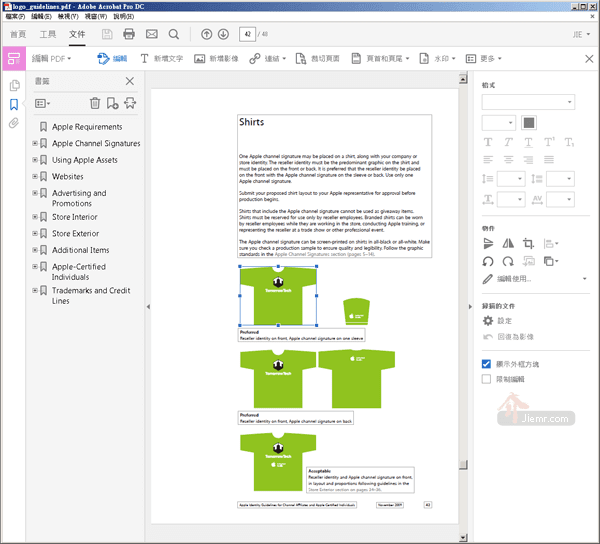Screen dimensions: 600x544
Task: Switch to Home tab
Action: (x=18, y=34)
